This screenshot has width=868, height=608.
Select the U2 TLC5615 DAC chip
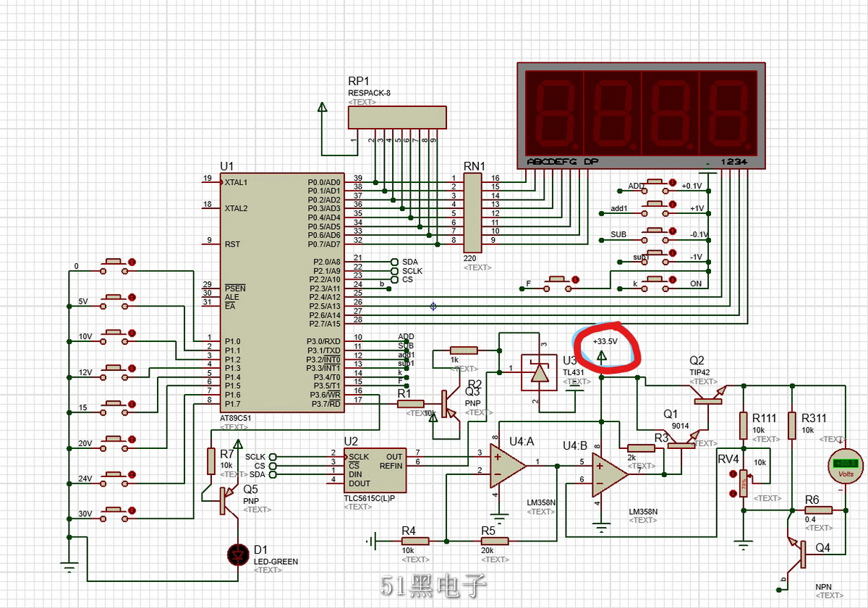click(x=375, y=471)
